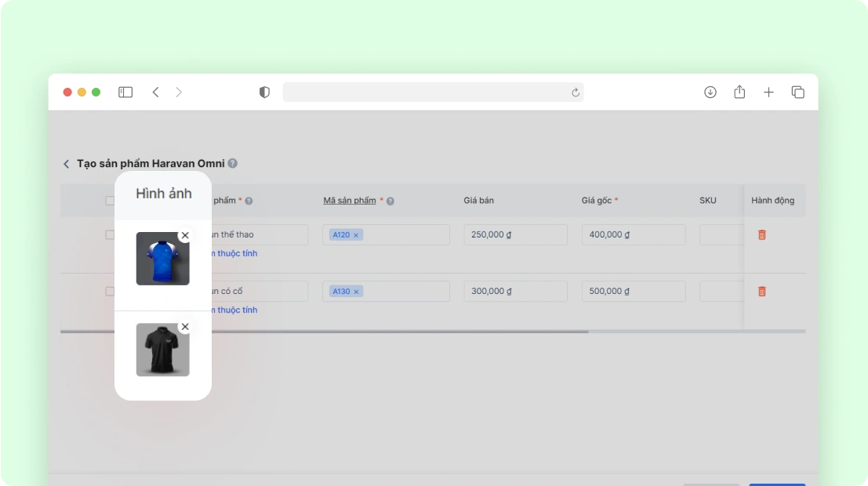Open the browser downloads icon

[710, 92]
